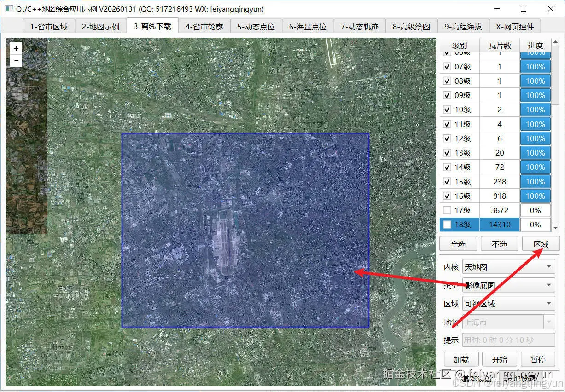
Task: Go to the 7-动态轨迹 tab
Action: click(x=360, y=27)
